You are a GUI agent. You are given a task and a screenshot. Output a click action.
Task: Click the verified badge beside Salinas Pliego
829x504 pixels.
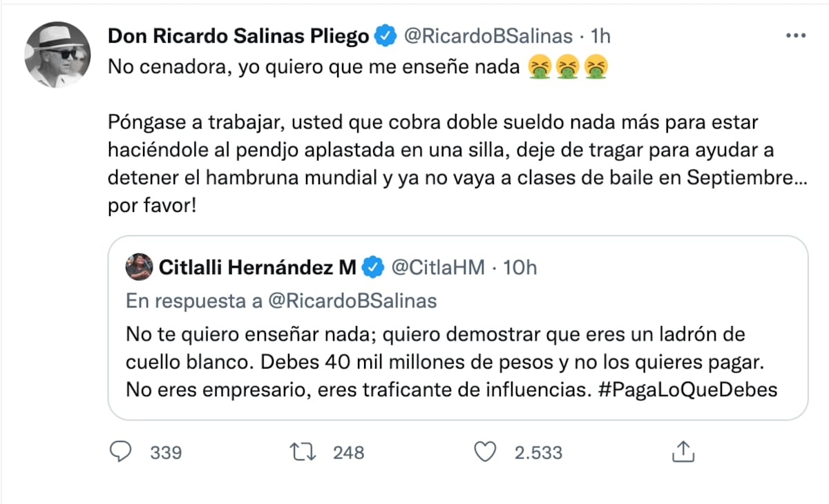(384, 37)
